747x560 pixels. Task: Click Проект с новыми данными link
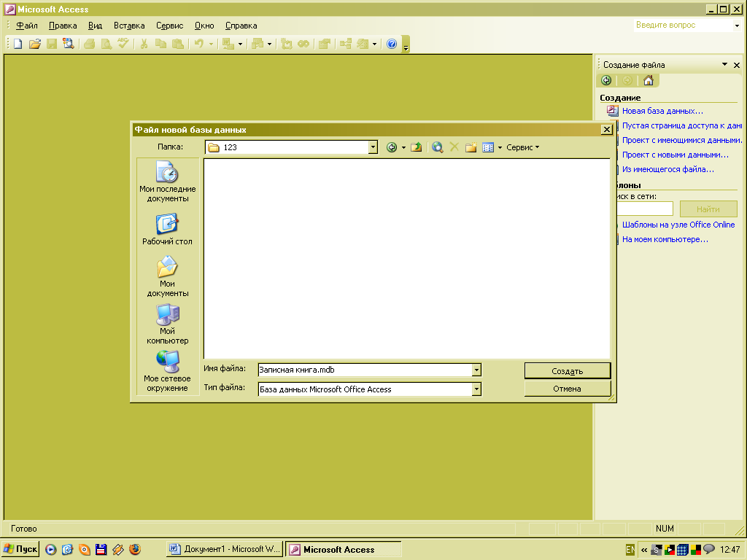pyautogui.click(x=675, y=155)
